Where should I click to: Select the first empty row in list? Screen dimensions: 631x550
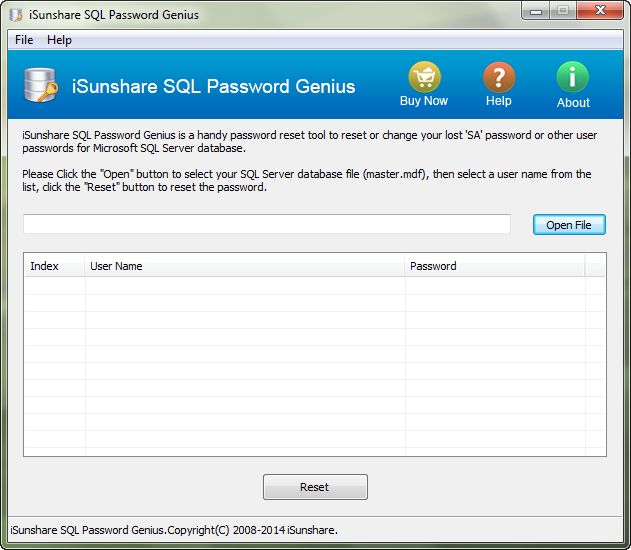coord(300,286)
